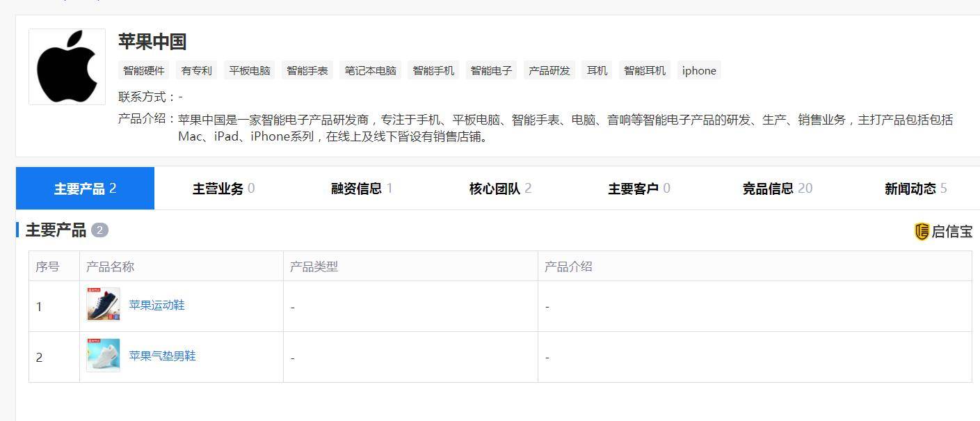Click the 有专利 tag
980x421 pixels.
coord(196,70)
